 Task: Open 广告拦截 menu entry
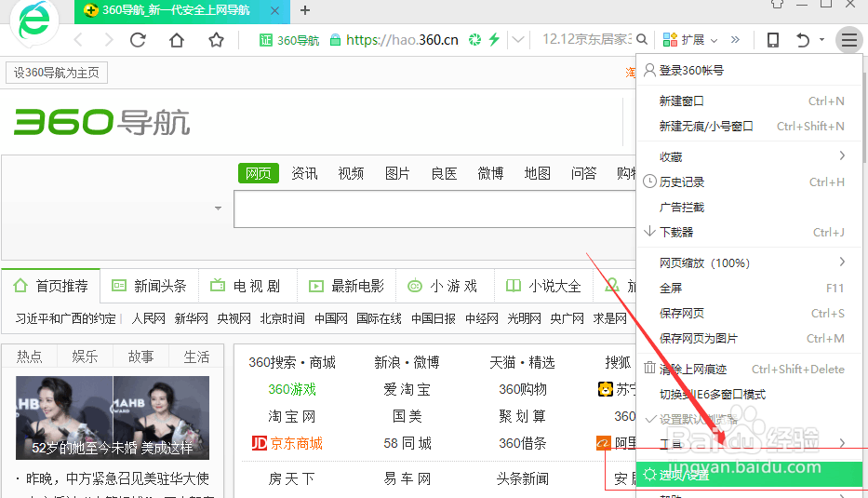pyautogui.click(x=750, y=208)
